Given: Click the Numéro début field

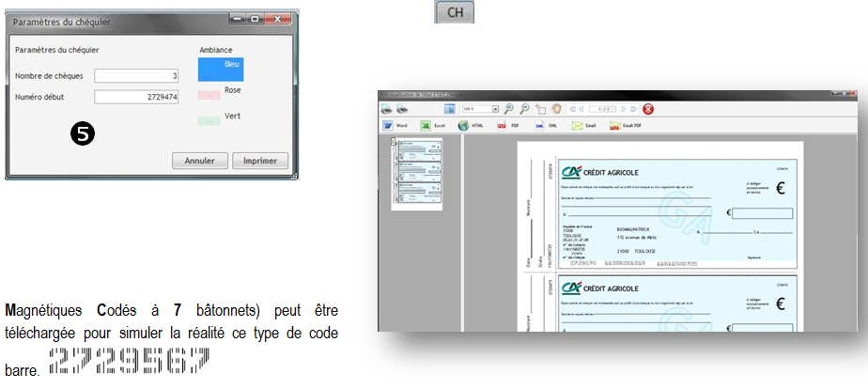Looking at the screenshot, I should (x=136, y=97).
